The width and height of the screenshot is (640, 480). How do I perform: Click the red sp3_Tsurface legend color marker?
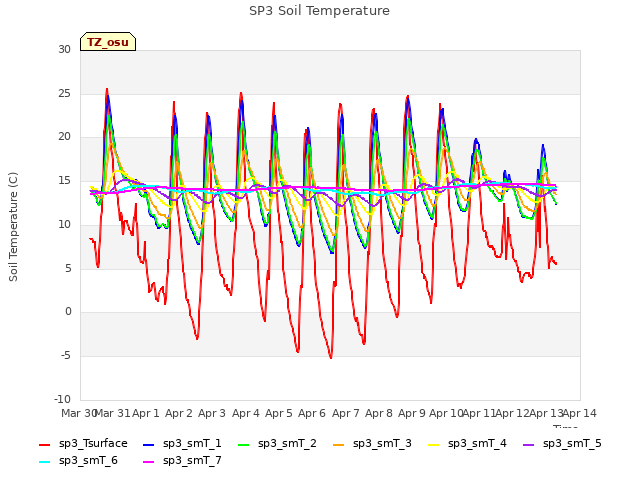point(44,444)
